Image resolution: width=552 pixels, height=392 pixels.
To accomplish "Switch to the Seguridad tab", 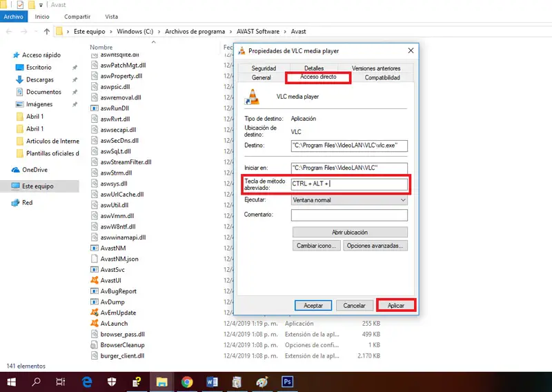I will (264, 68).
